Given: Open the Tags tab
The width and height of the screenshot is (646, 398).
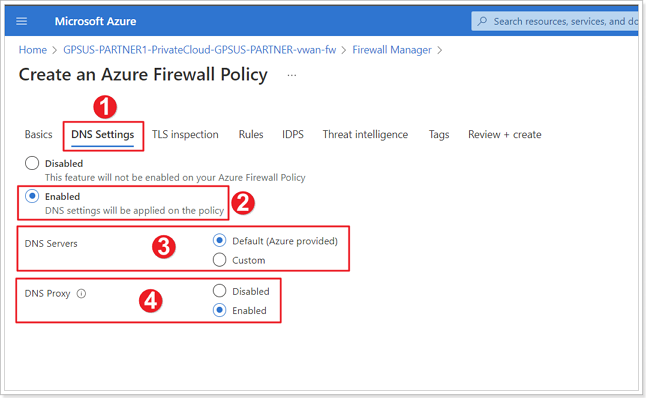Looking at the screenshot, I should (x=439, y=134).
